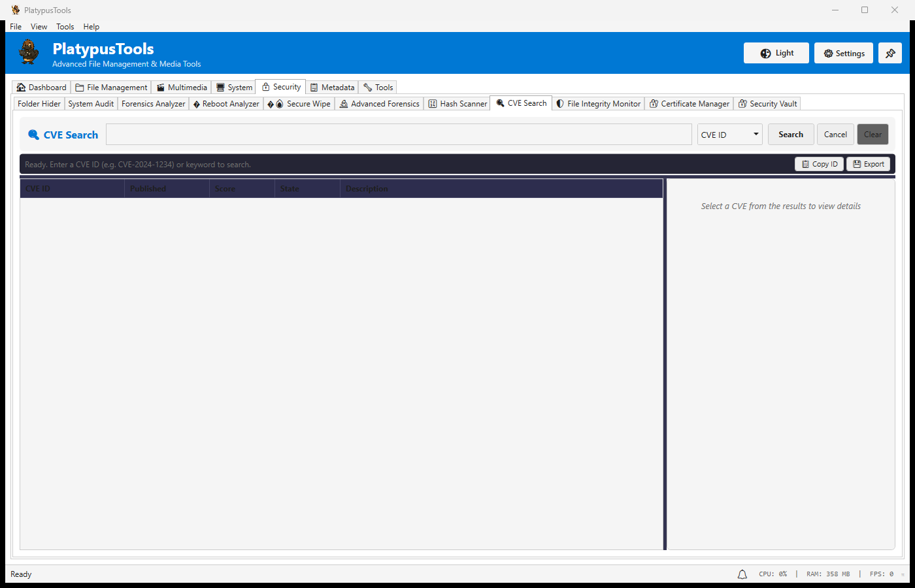Open the Certificate Manager tab
The width and height of the screenshot is (915, 588).
coord(689,103)
